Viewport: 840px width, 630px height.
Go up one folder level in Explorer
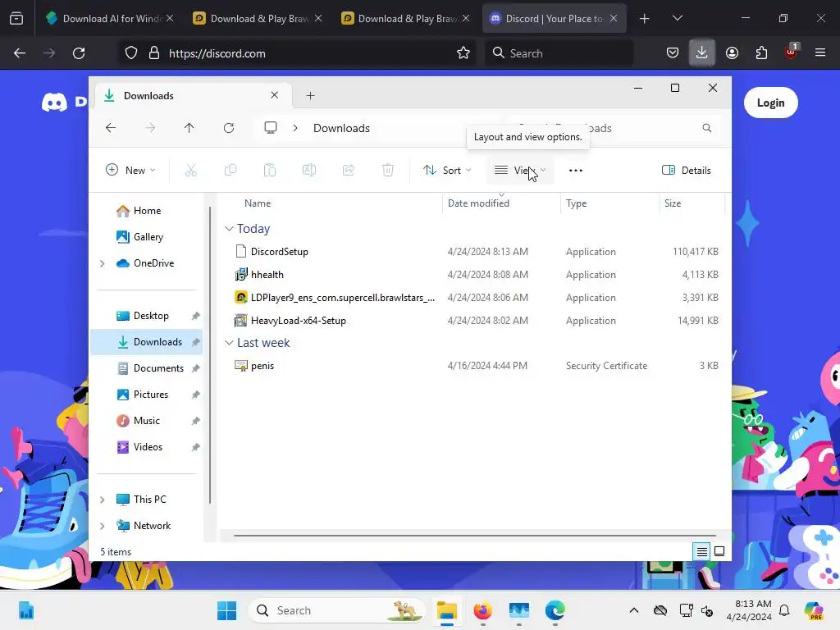(x=189, y=128)
